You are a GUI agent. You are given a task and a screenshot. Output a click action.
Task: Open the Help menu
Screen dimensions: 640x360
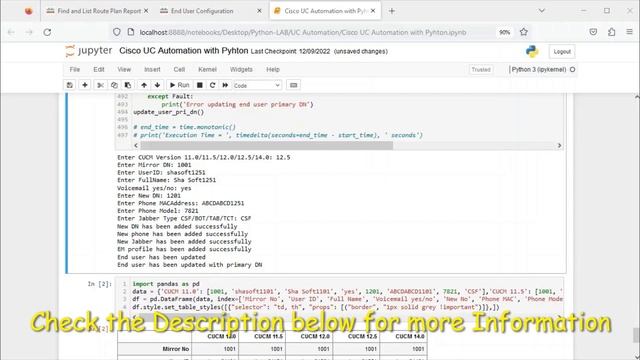273,69
